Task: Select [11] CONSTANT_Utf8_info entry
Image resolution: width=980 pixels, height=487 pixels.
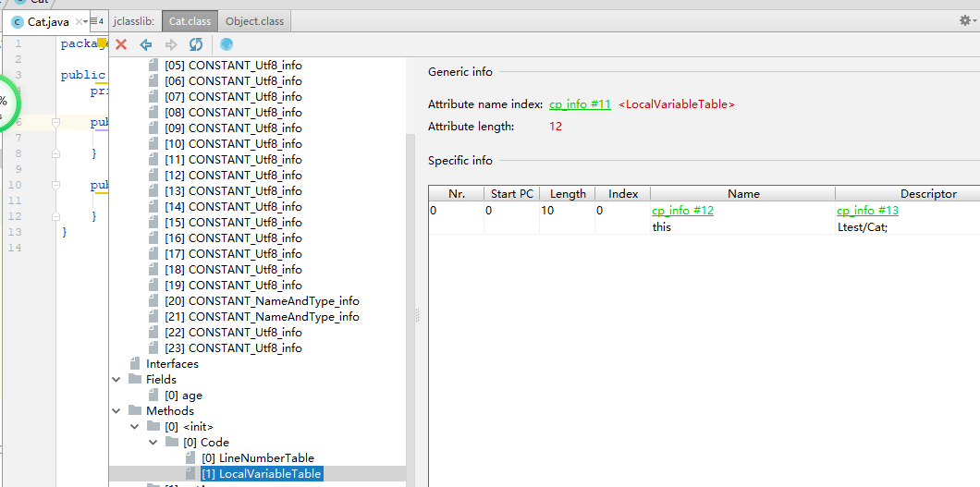Action: (233, 159)
